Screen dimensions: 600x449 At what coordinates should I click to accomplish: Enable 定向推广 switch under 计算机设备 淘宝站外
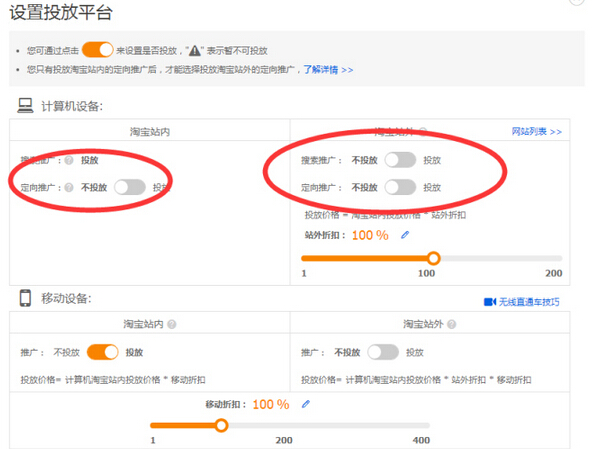pyautogui.click(x=399, y=187)
